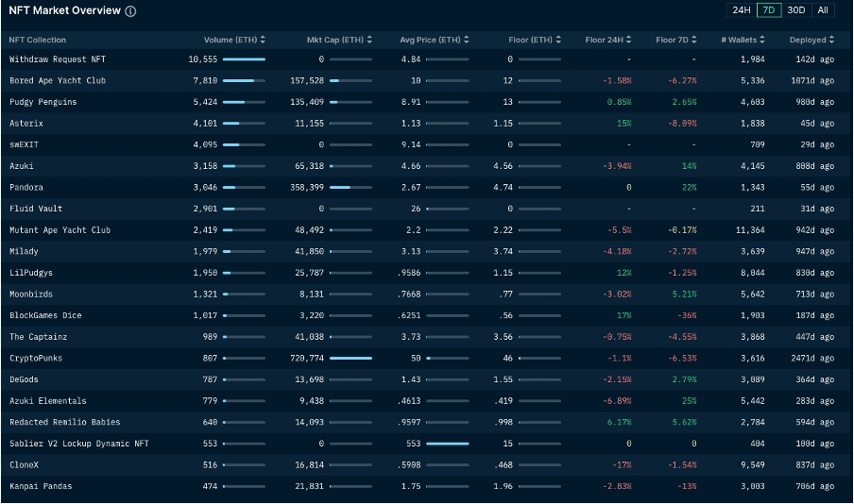Sort by Mkt Cap (ETH) column arrows
This screenshot has width=854, height=504.
[x=367, y=40]
